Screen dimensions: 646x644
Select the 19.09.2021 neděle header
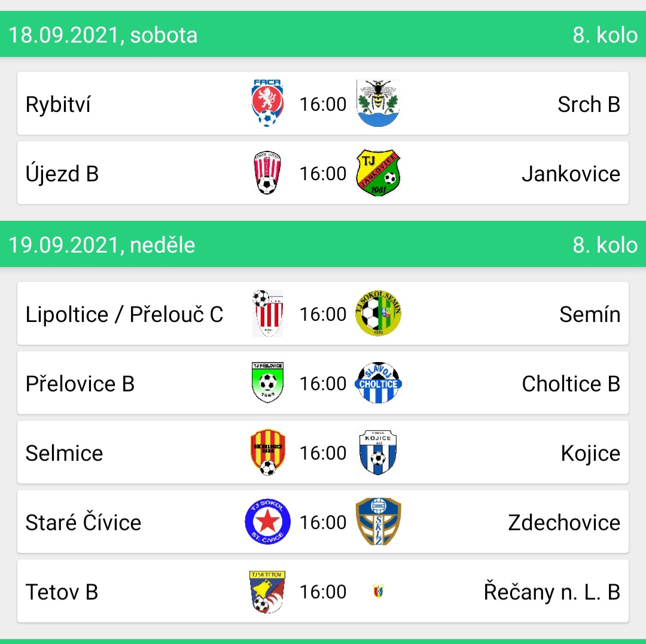(323, 244)
